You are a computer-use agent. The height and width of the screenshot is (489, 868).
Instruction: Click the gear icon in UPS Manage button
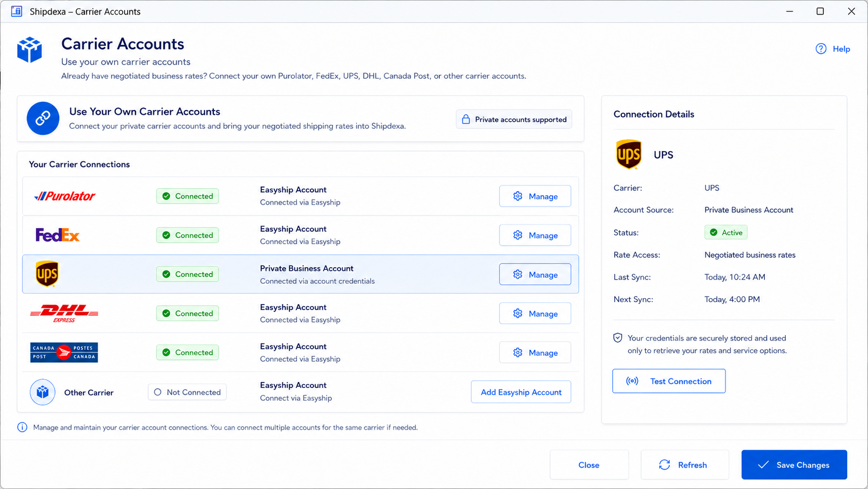518,274
